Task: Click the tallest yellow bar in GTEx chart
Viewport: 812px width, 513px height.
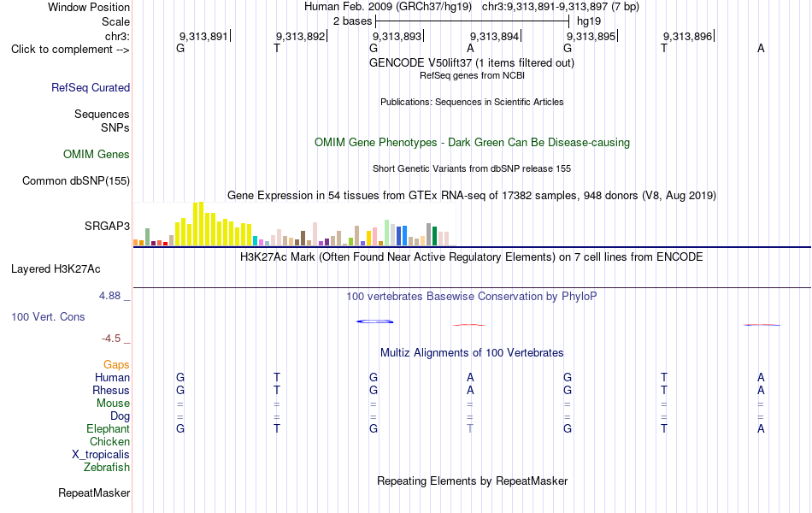Action: click(x=201, y=224)
